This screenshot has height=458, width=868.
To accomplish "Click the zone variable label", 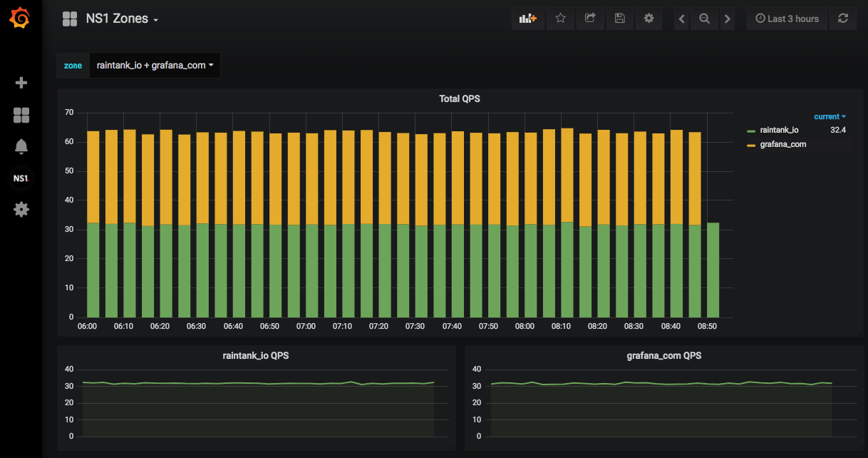I will click(x=73, y=65).
